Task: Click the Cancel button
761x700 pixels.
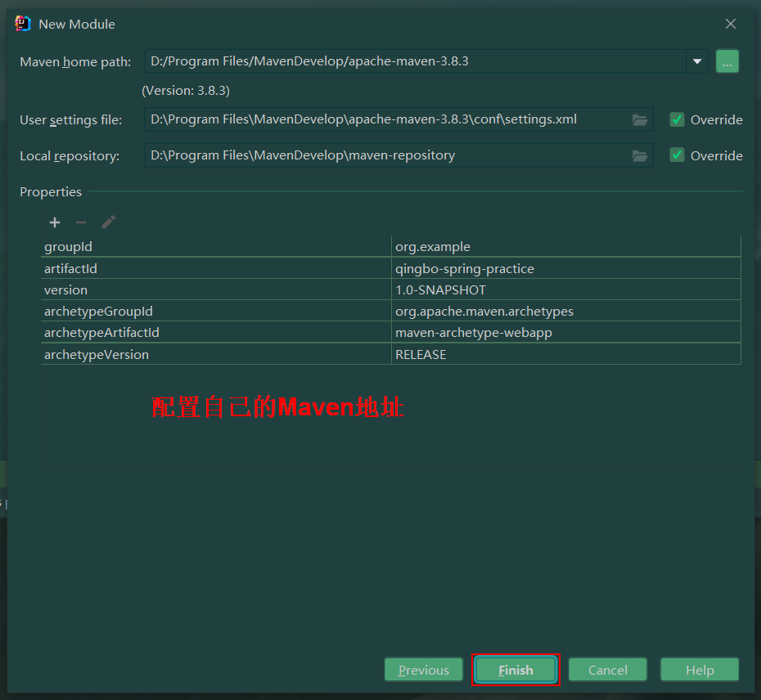Action: point(607,669)
